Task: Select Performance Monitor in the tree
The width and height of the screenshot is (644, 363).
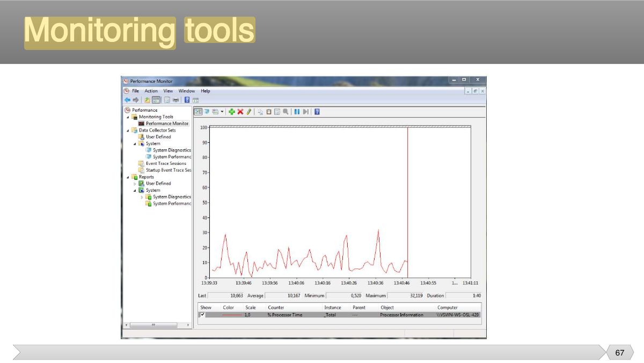Action: pos(167,124)
